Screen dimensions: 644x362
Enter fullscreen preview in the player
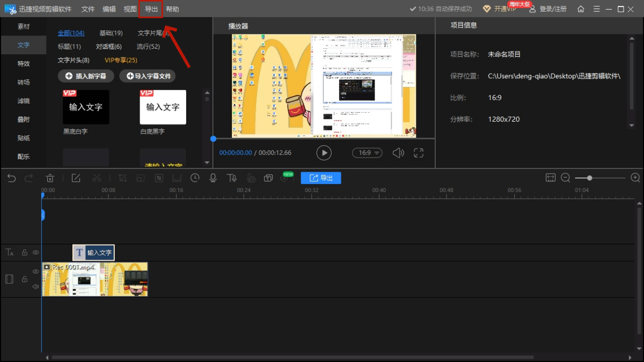(x=419, y=153)
